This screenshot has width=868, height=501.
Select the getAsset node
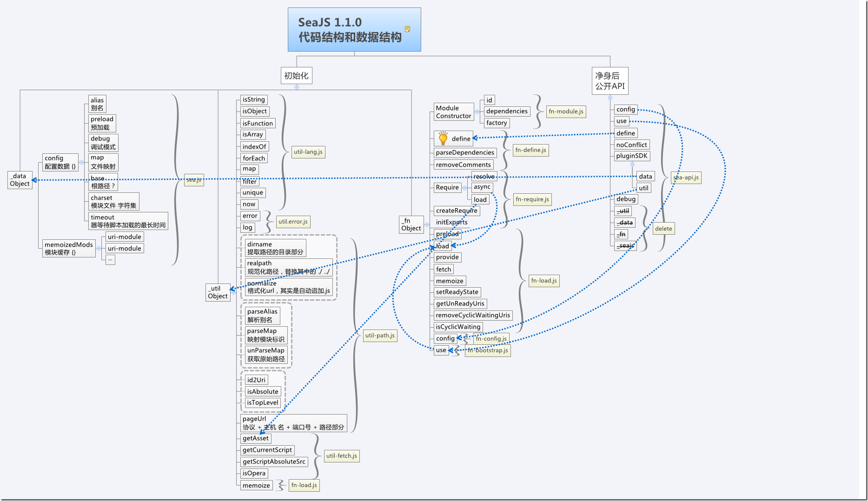pyautogui.click(x=256, y=438)
